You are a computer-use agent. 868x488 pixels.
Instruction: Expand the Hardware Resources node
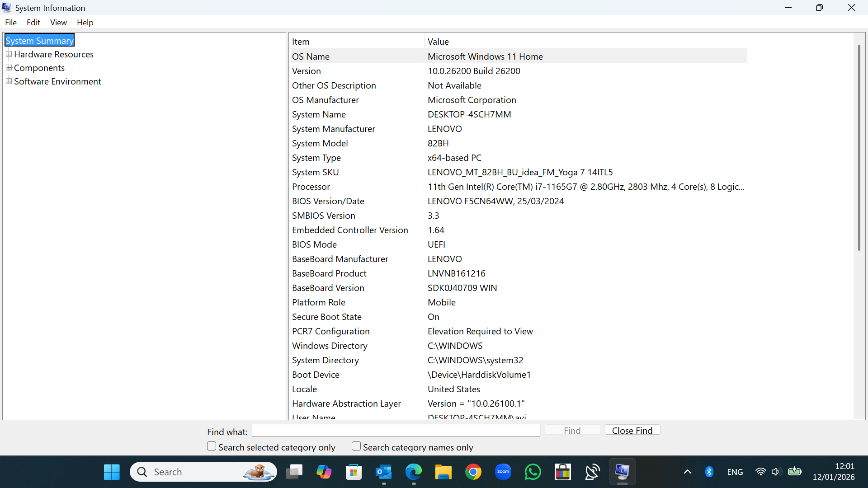[9, 54]
